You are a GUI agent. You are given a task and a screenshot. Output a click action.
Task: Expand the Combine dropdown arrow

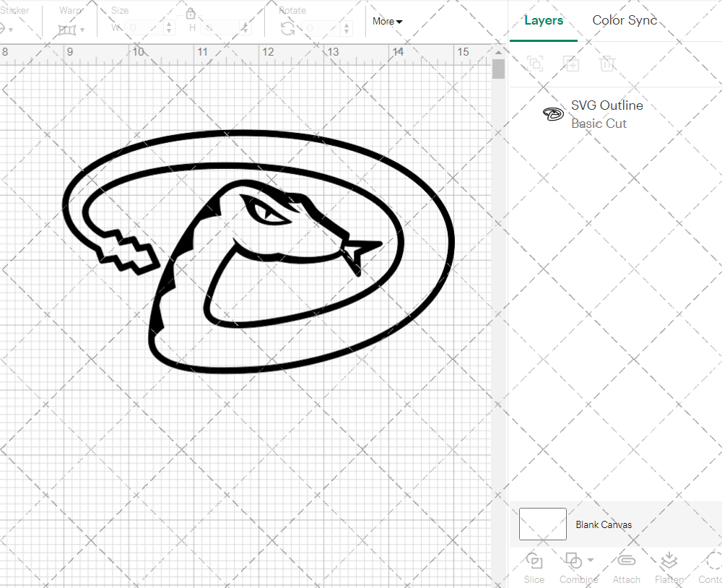[591, 561]
